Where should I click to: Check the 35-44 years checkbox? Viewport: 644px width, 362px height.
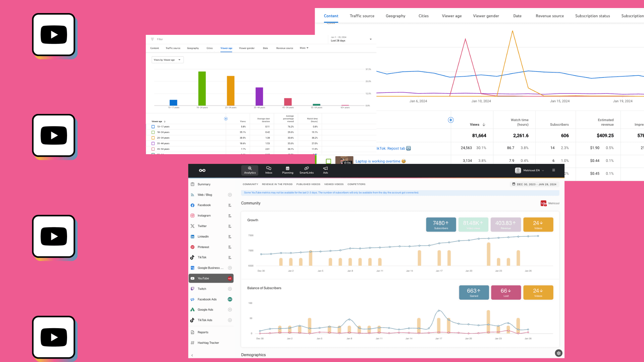[154, 143]
